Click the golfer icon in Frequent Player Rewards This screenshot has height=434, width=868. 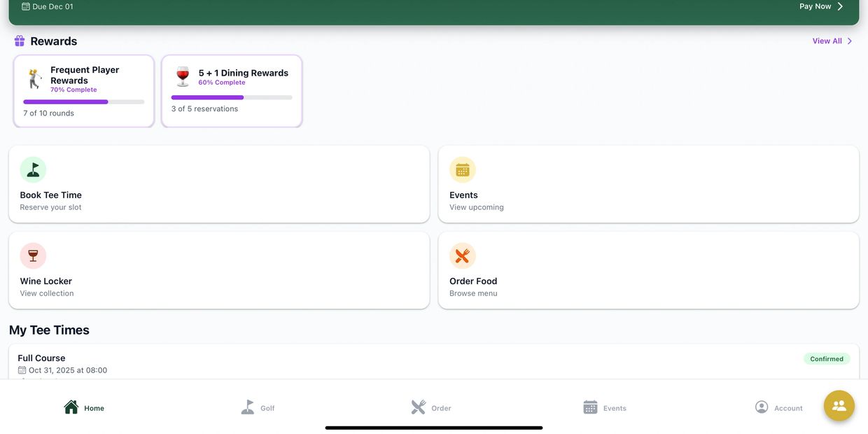pos(34,78)
